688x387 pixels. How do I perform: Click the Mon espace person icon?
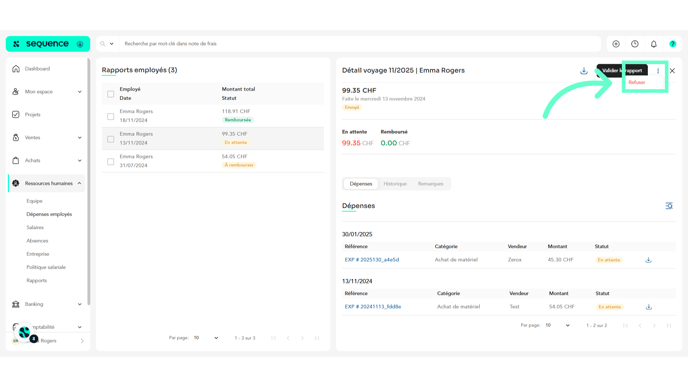point(16,91)
